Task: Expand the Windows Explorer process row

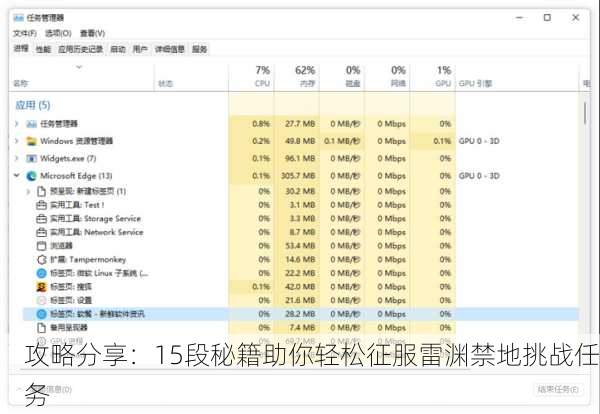Action: click(17, 141)
